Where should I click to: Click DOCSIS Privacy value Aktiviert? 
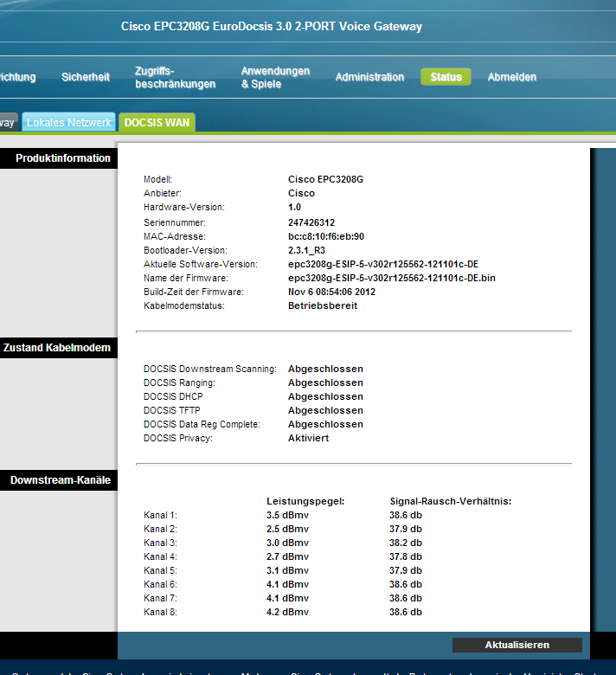[x=308, y=438]
